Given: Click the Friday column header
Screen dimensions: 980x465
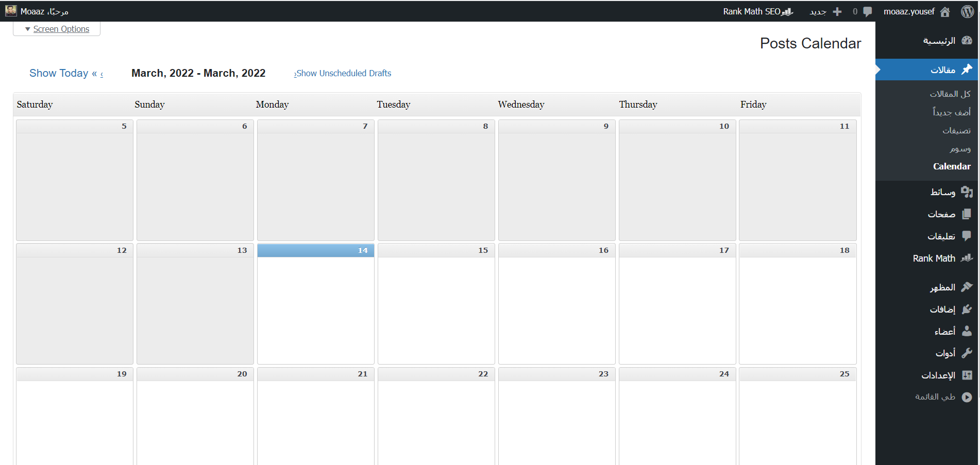Looking at the screenshot, I should pyautogui.click(x=753, y=105).
